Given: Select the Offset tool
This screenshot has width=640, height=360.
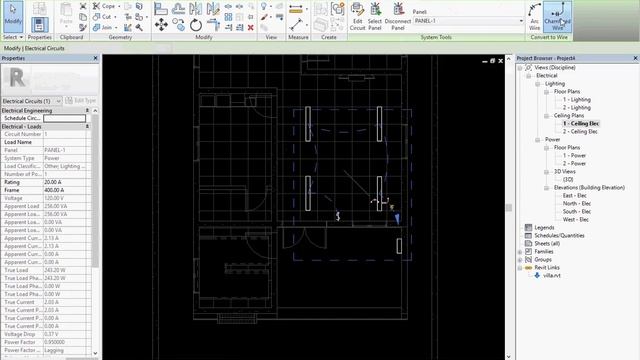Looking at the screenshot, I should click(178, 8).
